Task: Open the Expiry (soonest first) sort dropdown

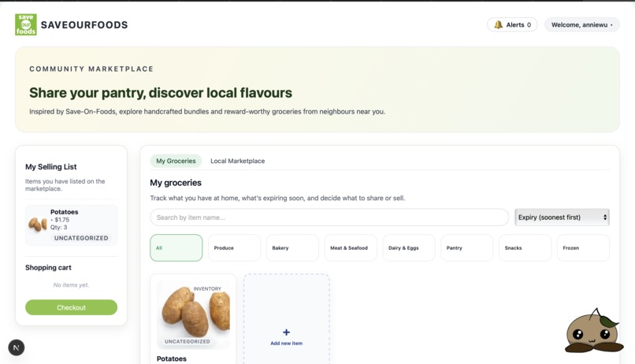Action: (562, 217)
